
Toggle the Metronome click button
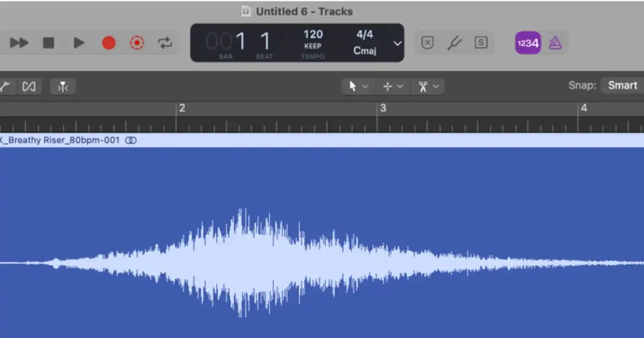coord(555,43)
